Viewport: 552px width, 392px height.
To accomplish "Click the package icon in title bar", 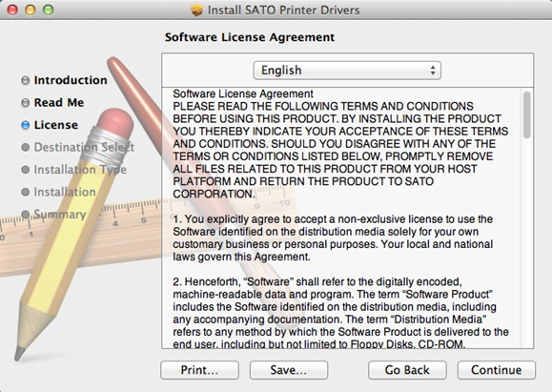I will tap(196, 10).
